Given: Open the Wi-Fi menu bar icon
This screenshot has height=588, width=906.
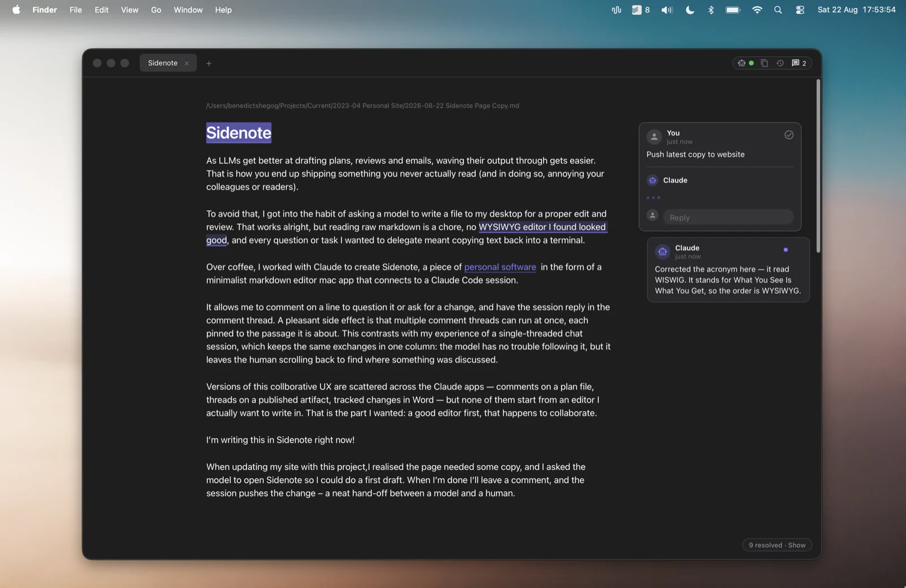Looking at the screenshot, I should coord(757,10).
